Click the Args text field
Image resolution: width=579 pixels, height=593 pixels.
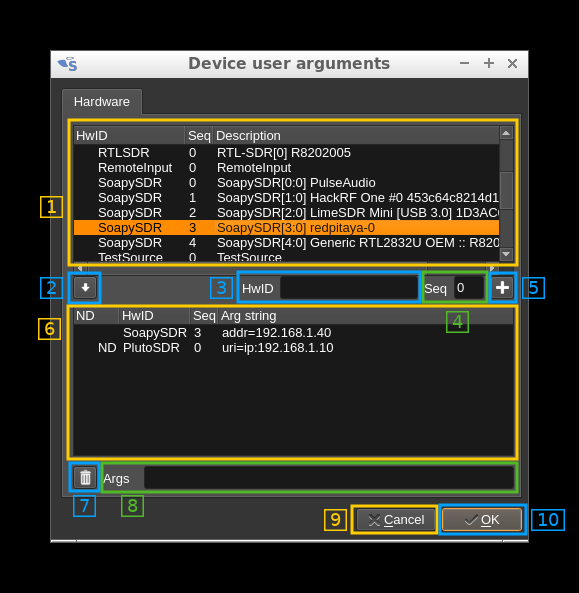pyautogui.click(x=329, y=478)
